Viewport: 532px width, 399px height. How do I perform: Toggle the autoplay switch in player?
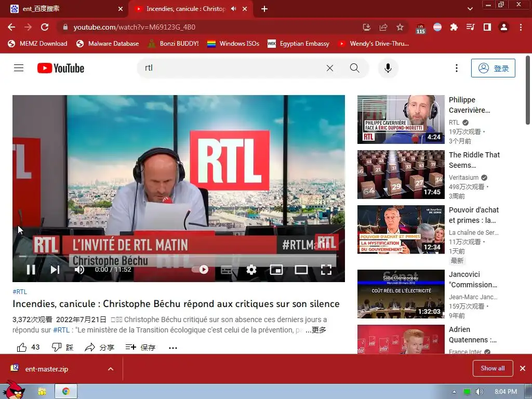[200, 270]
